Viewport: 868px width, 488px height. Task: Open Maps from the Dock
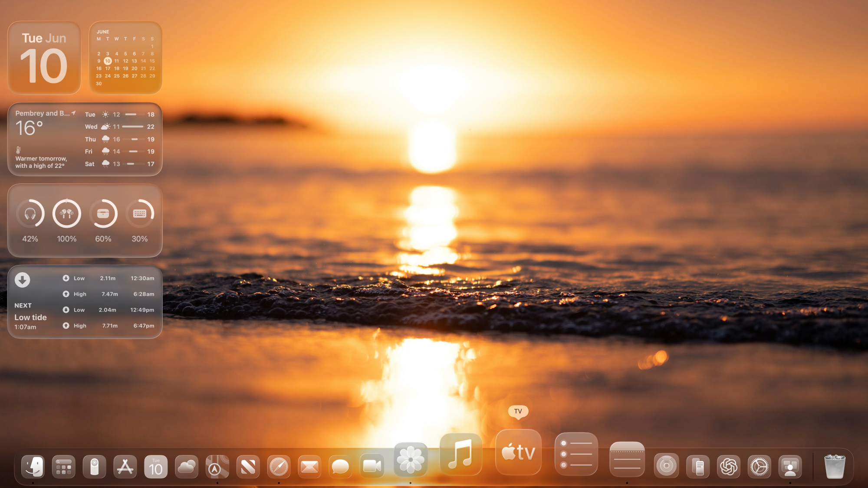click(x=217, y=467)
